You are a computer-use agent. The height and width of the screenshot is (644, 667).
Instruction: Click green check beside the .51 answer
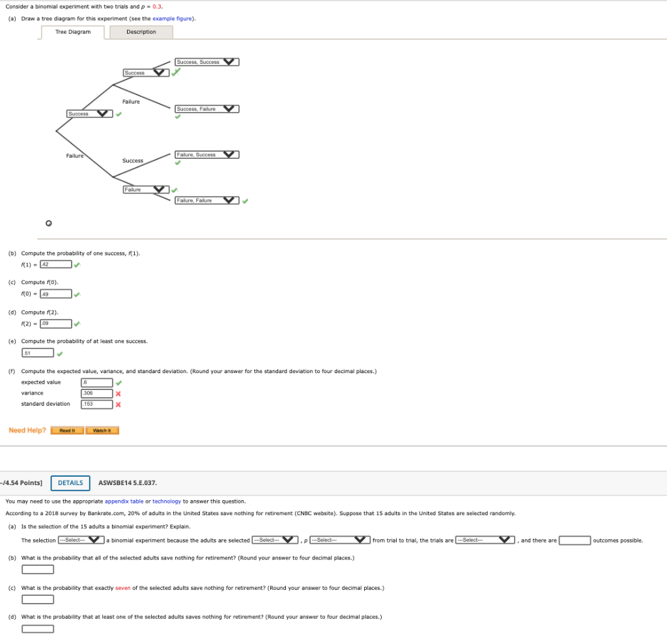[59, 354]
